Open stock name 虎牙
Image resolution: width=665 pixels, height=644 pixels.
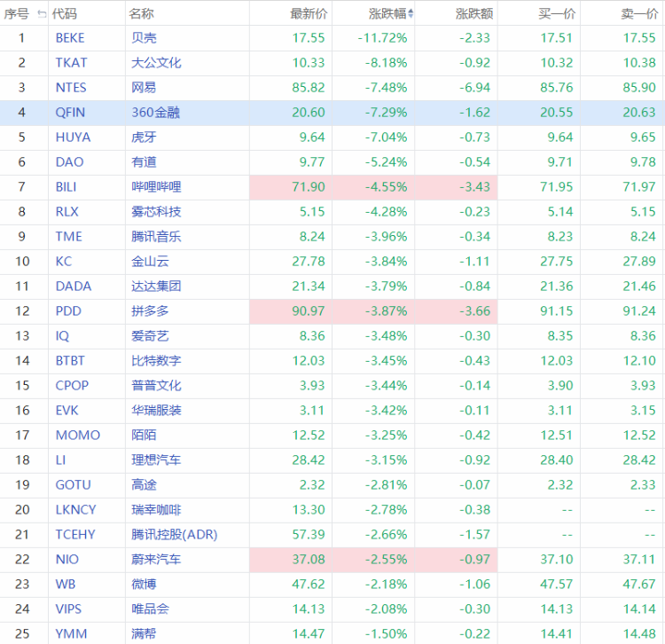144,137
